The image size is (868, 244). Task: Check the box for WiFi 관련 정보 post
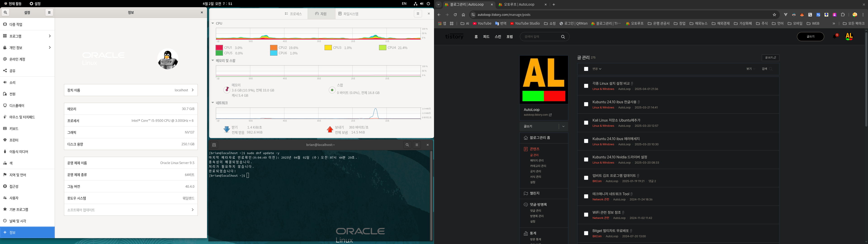[x=586, y=215]
